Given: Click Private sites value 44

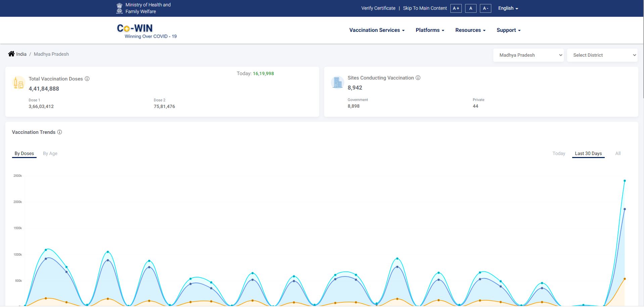Looking at the screenshot, I should click(x=475, y=106).
